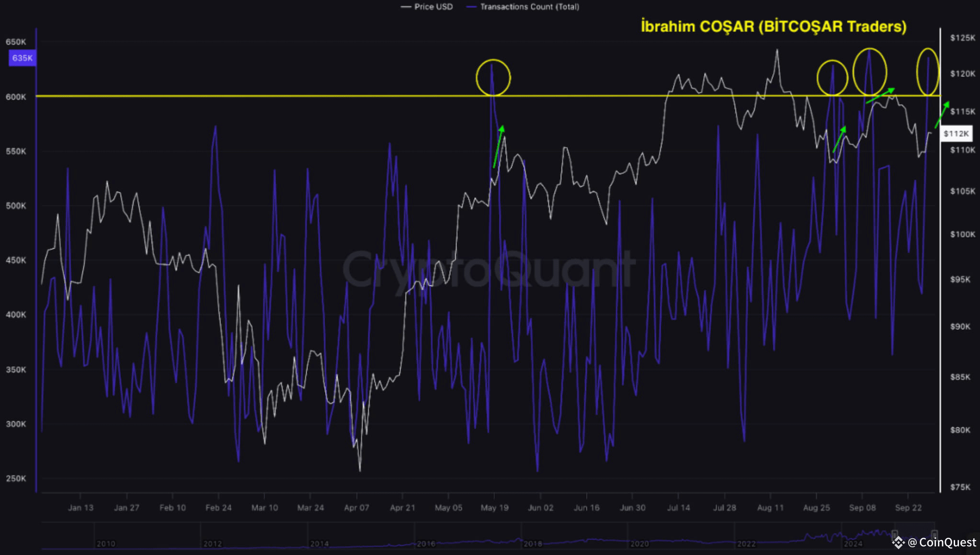Toggle the Transactions Count (Total) legend series
The image size is (980, 555).
529,7
